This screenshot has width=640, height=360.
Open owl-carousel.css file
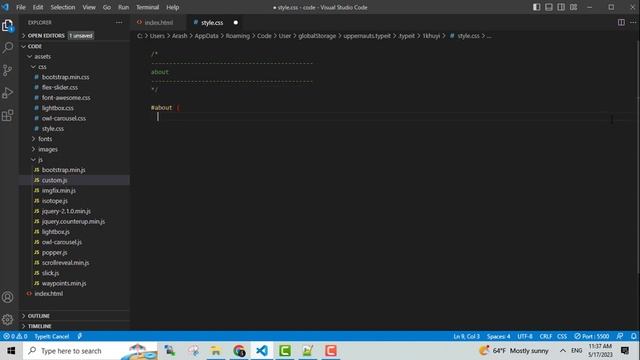coord(75,118)
